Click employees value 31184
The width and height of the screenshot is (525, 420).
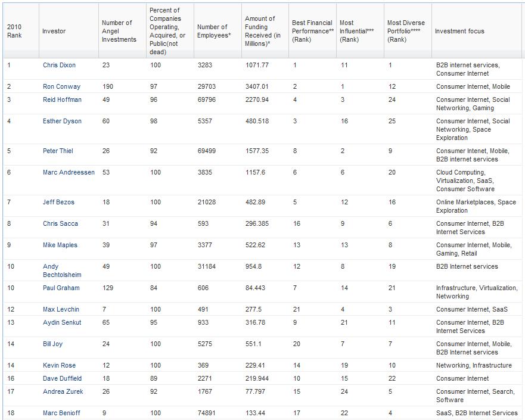click(207, 266)
